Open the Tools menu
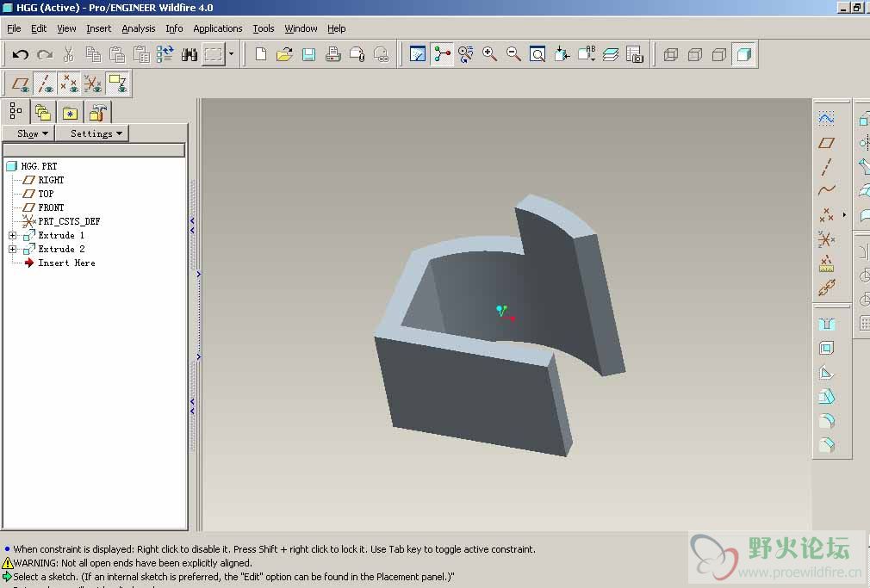 pos(264,28)
